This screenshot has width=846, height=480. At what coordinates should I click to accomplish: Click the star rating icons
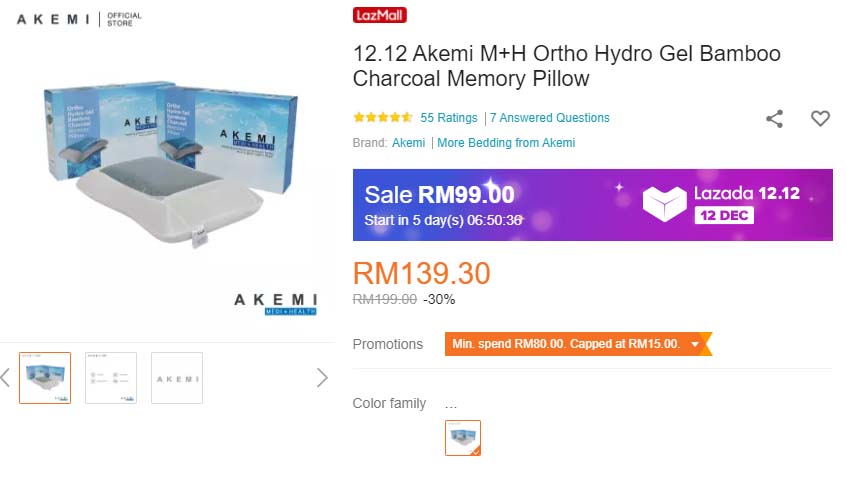(x=383, y=118)
